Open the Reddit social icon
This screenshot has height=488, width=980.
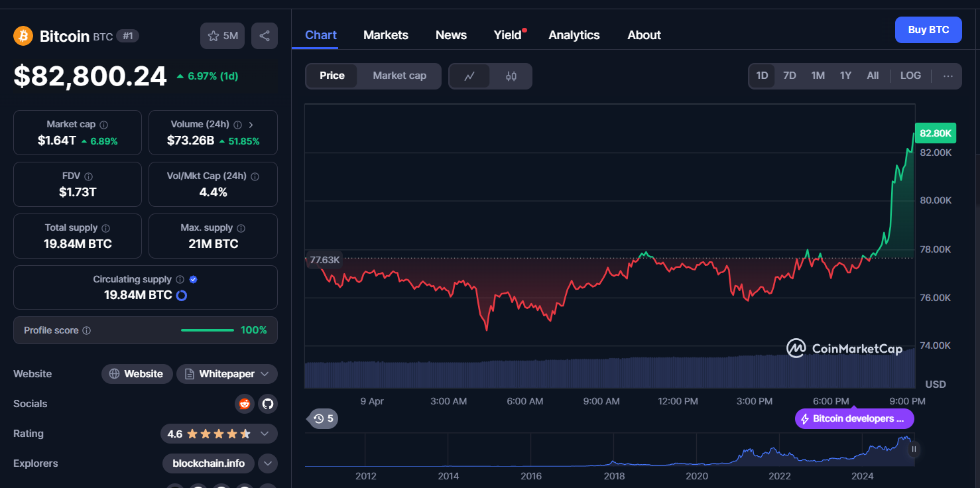(245, 403)
